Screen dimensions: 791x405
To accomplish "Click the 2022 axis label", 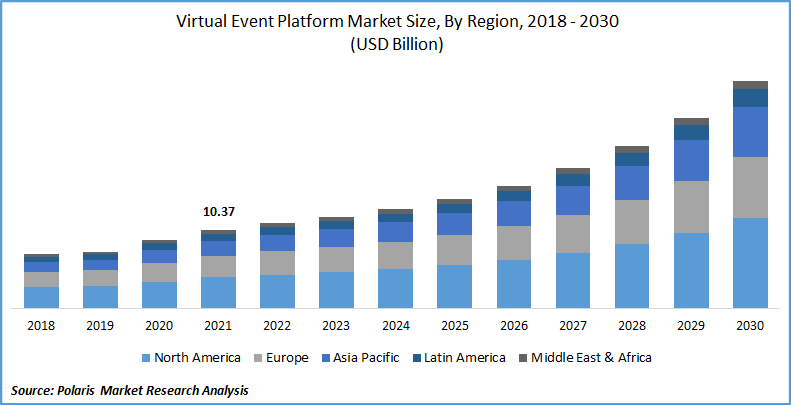I will (x=277, y=326).
